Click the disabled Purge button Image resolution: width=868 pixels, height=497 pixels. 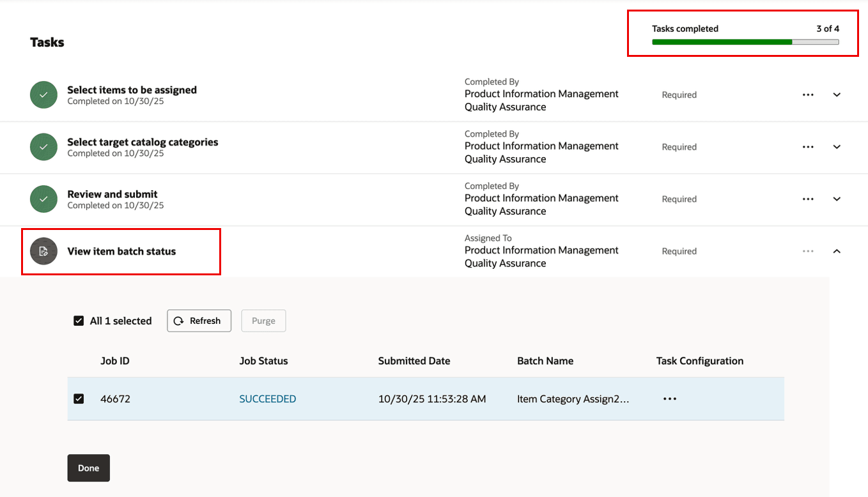click(x=263, y=320)
